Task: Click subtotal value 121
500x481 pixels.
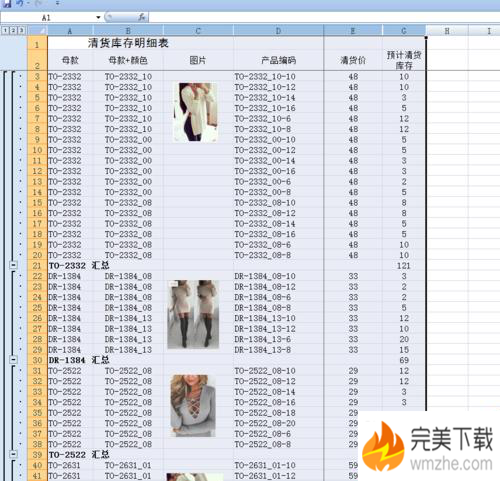Action: coord(404,266)
